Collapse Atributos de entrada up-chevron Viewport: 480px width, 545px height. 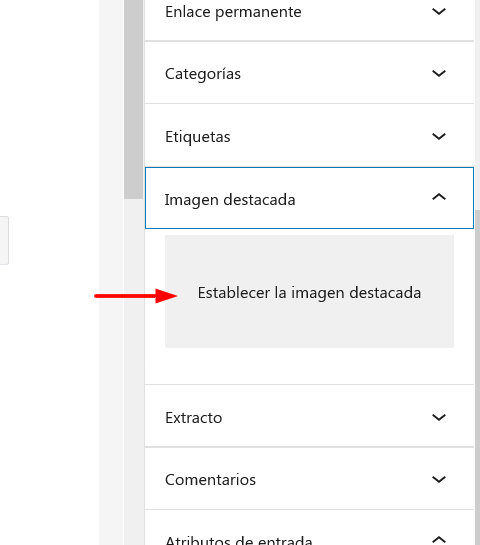[439, 539]
